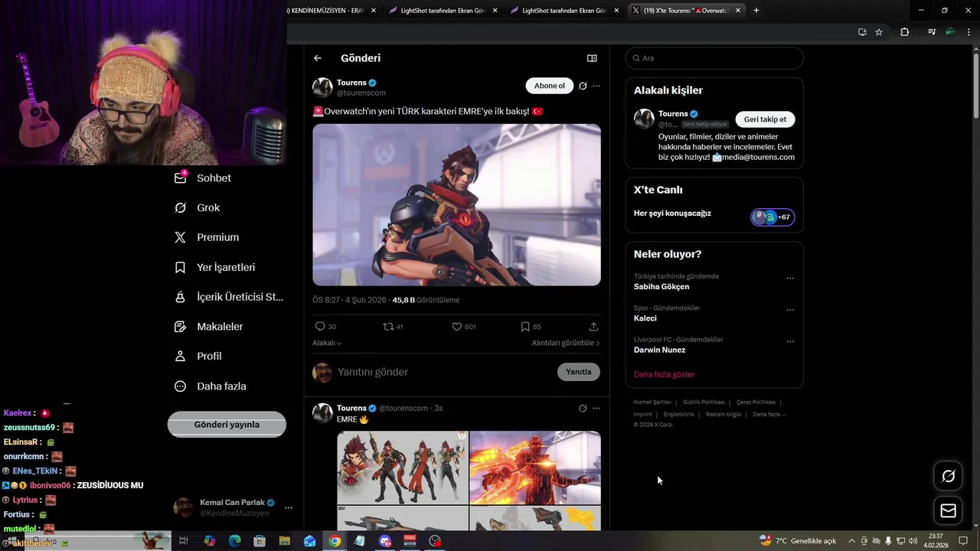Click the Grok icon beside Abone ol
The image size is (980, 551).
click(x=583, y=86)
